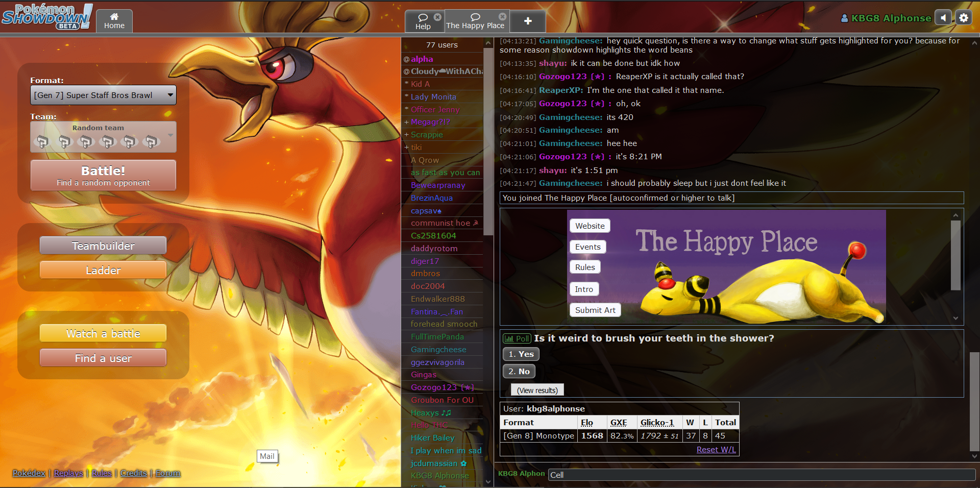Close the Help tab with its X icon
The width and height of the screenshot is (980, 488).
(437, 17)
